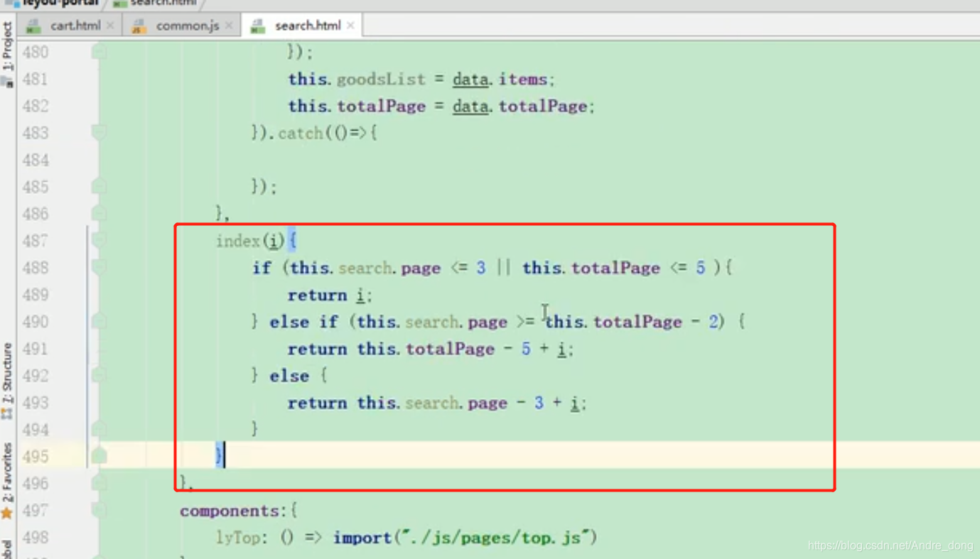
Task: Click the fold end marker on line 496
Action: click(x=99, y=483)
